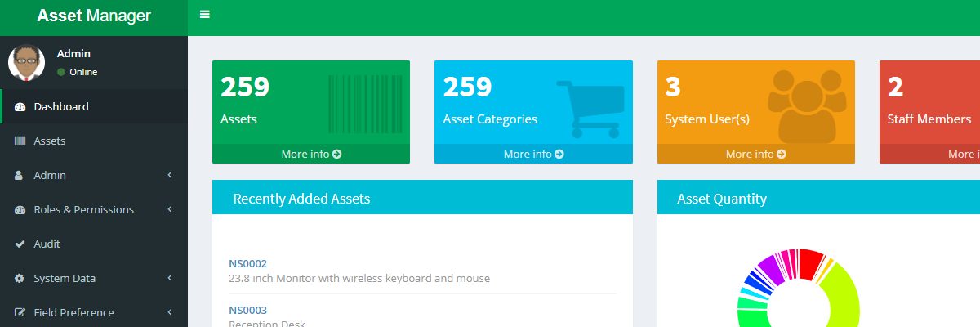Expand the System Data chevron
This screenshot has height=327, width=980.
coord(170,278)
